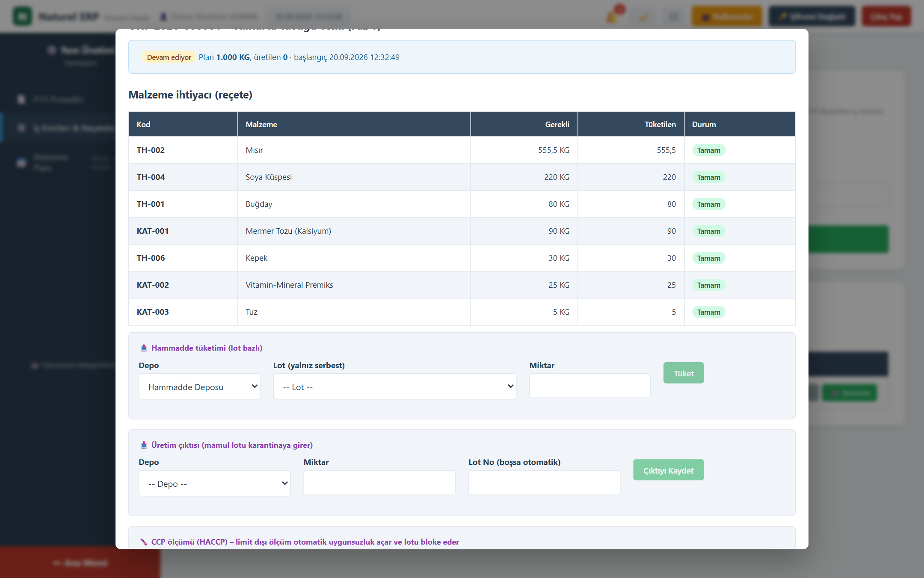Open the output Depo dropdown
The image size is (924, 578).
(x=214, y=483)
